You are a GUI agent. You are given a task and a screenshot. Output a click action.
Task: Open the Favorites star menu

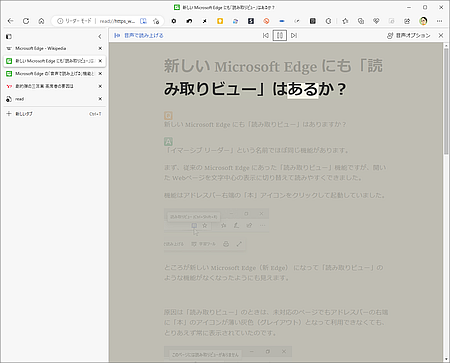(x=345, y=21)
